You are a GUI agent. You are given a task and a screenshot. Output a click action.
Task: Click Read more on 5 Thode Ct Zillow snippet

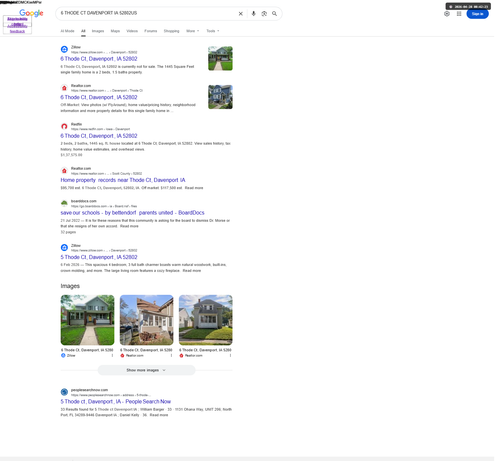tap(192, 271)
